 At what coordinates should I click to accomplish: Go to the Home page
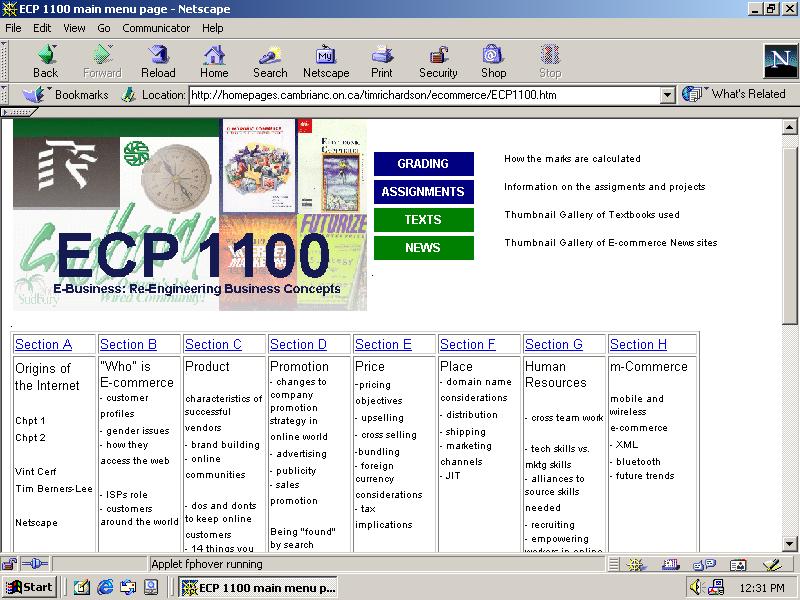(214, 61)
